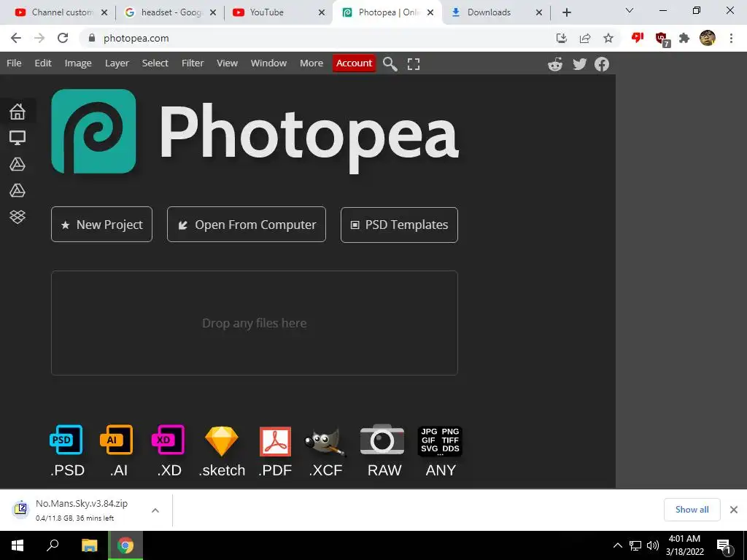This screenshot has width=747, height=560.
Task: Reload the page
Action: point(63,38)
